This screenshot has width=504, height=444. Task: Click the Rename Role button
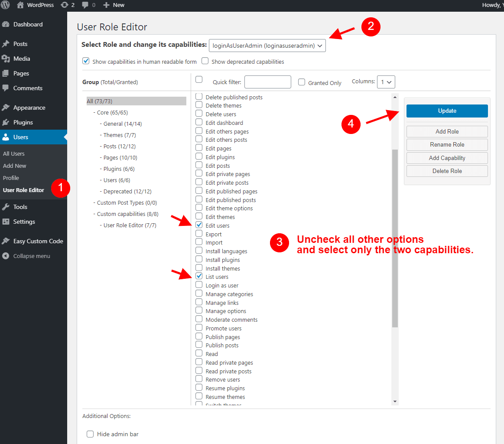447,145
